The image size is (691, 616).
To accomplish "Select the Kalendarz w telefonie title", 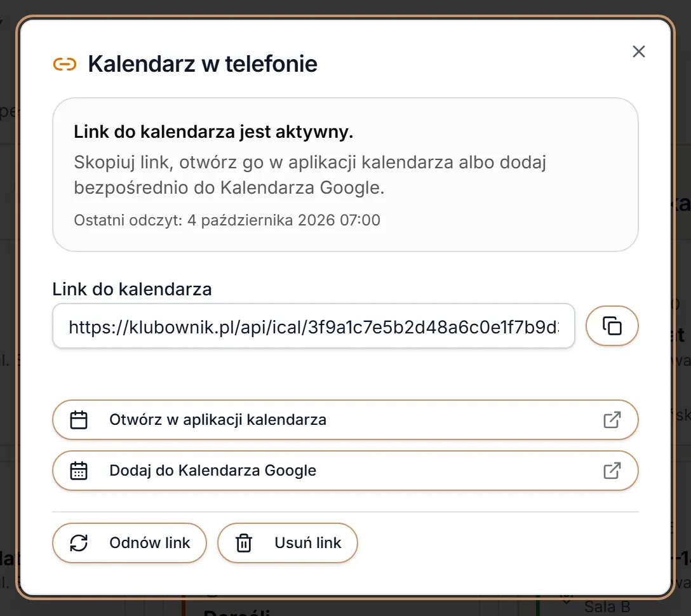I will coord(202,64).
